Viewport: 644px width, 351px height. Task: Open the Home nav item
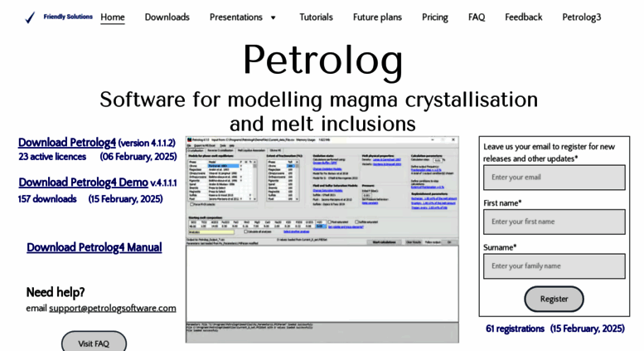(113, 17)
